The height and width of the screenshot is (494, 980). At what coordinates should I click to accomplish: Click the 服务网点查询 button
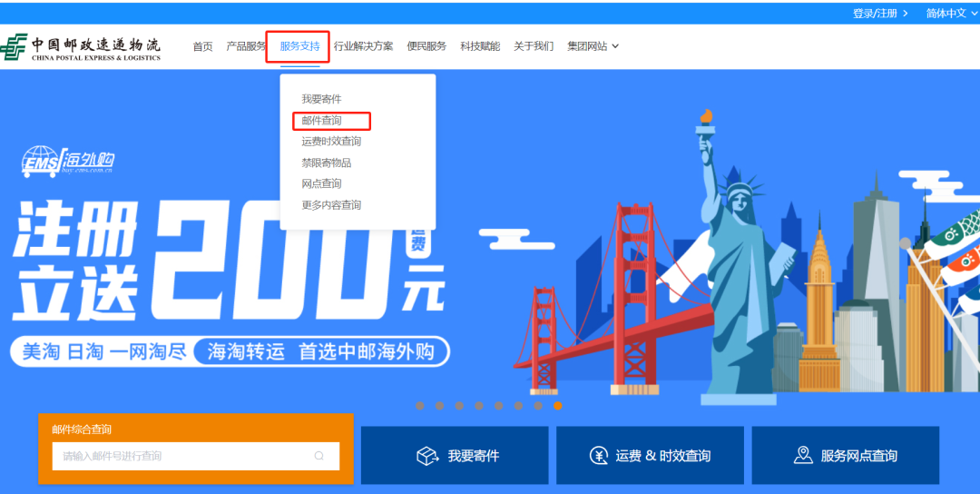tap(846, 455)
